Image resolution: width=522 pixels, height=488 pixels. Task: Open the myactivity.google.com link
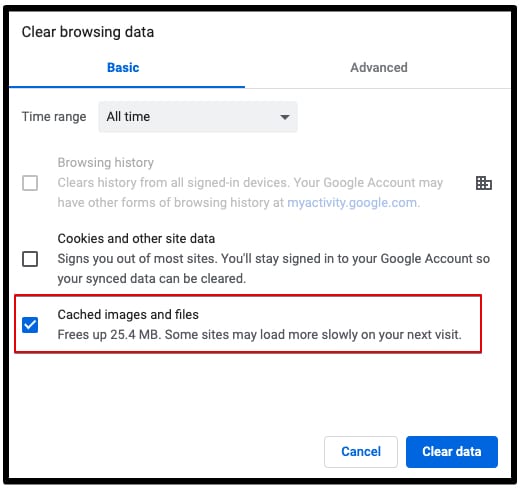tap(352, 203)
